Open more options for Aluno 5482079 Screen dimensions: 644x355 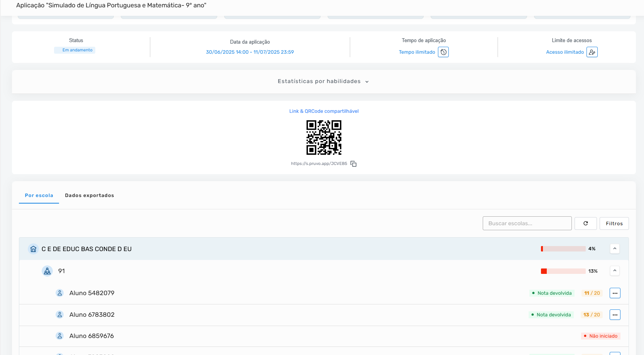pyautogui.click(x=615, y=293)
